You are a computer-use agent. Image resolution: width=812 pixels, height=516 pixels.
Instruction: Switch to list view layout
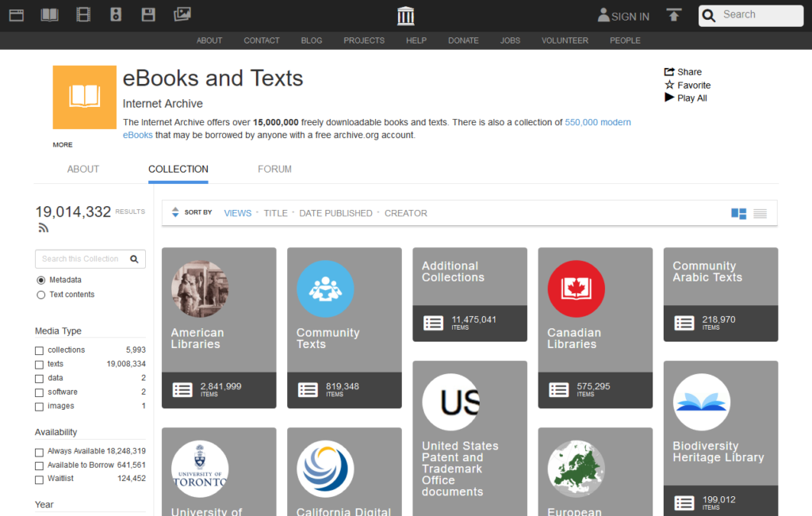coord(760,213)
